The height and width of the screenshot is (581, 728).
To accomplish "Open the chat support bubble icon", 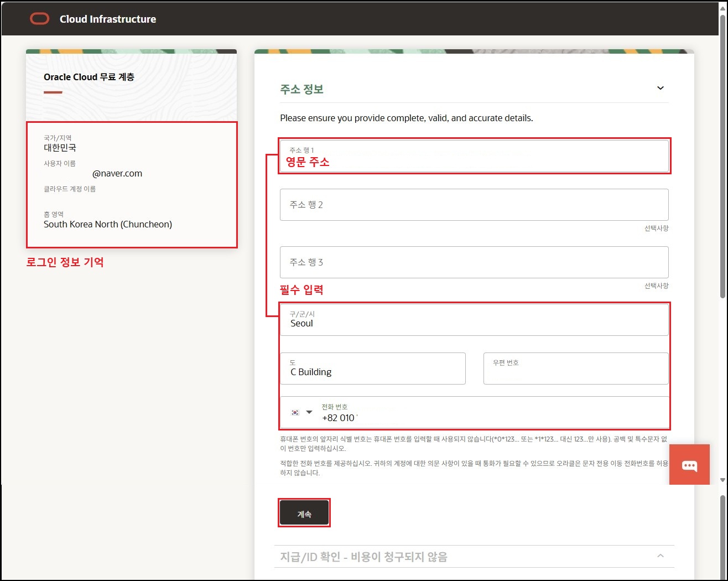I will click(689, 465).
